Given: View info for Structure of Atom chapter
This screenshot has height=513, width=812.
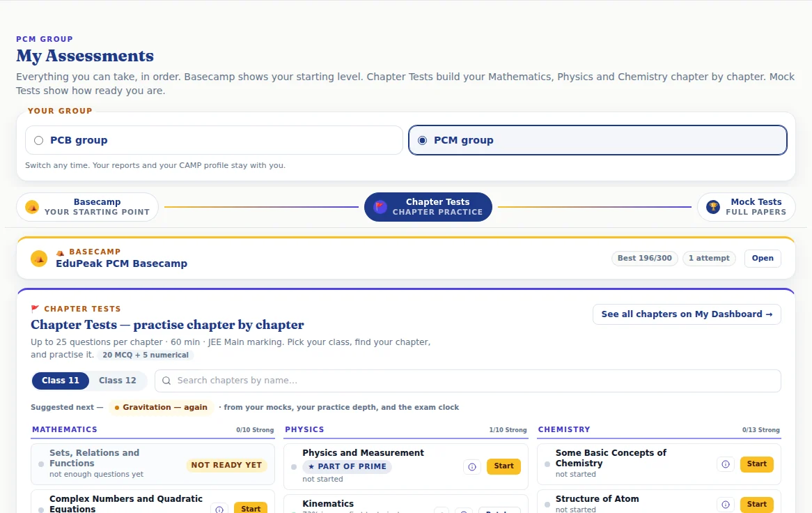Looking at the screenshot, I should [x=726, y=504].
